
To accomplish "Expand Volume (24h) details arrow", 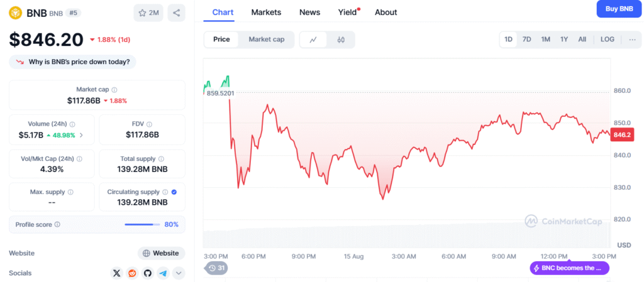I will [81, 135].
